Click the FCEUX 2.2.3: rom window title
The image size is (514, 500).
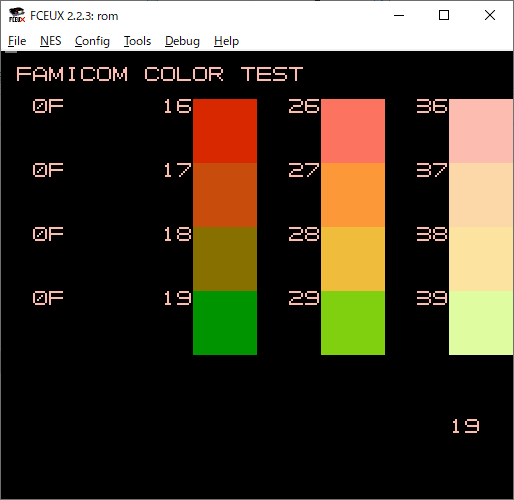74,16
